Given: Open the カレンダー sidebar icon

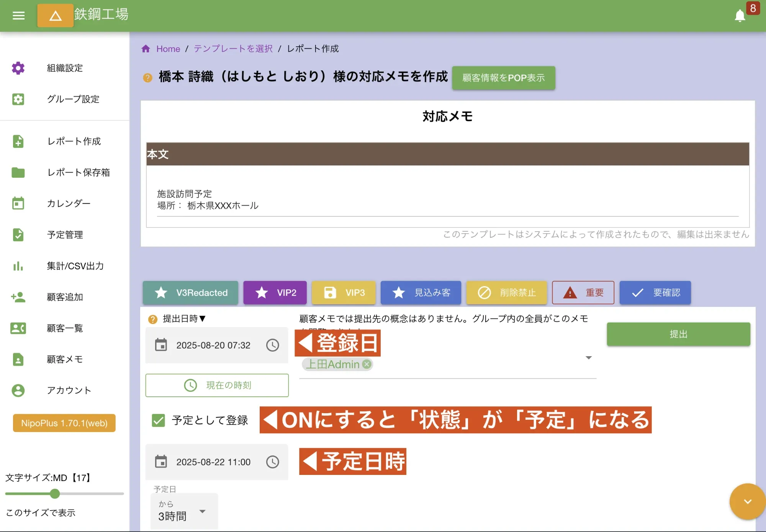Looking at the screenshot, I should (x=18, y=203).
